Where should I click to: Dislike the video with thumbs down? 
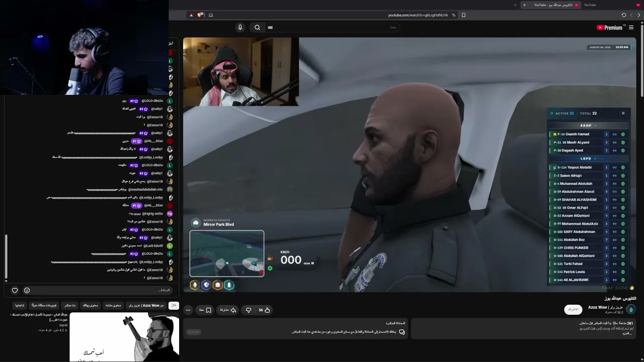249,310
